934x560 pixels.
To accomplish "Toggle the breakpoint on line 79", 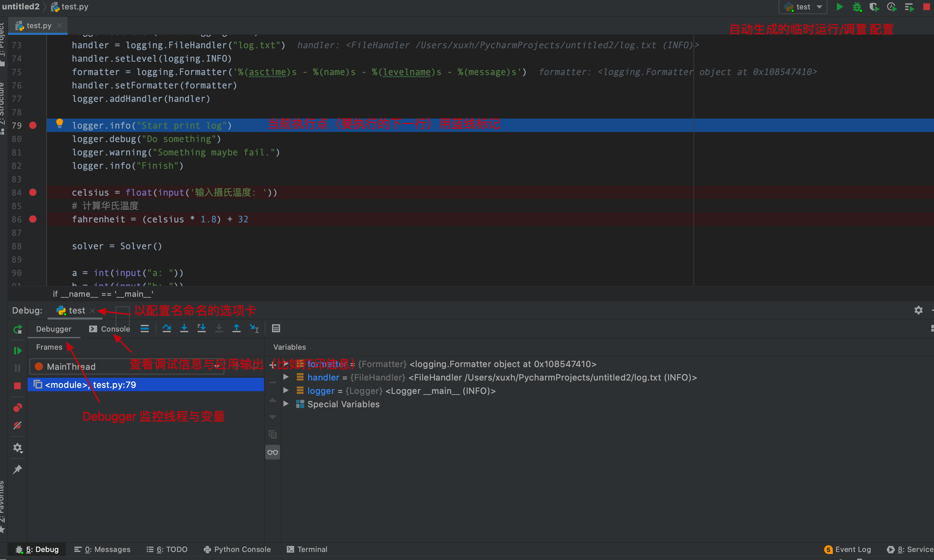I will tap(33, 125).
